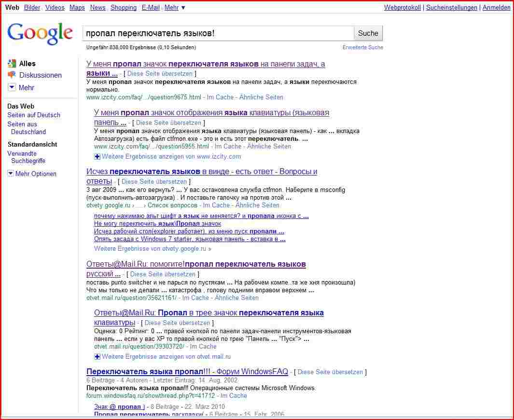Select Web in top navigation
The width and height of the screenshot is (514, 420).
click(x=12, y=7)
